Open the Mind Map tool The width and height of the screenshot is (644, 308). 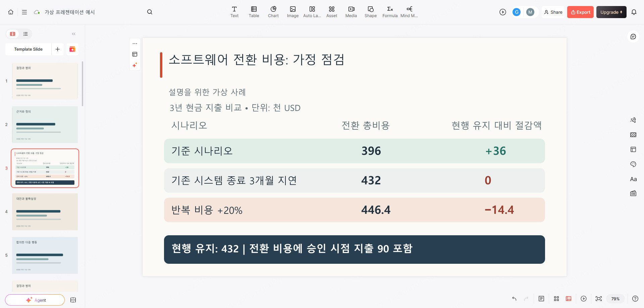click(409, 12)
